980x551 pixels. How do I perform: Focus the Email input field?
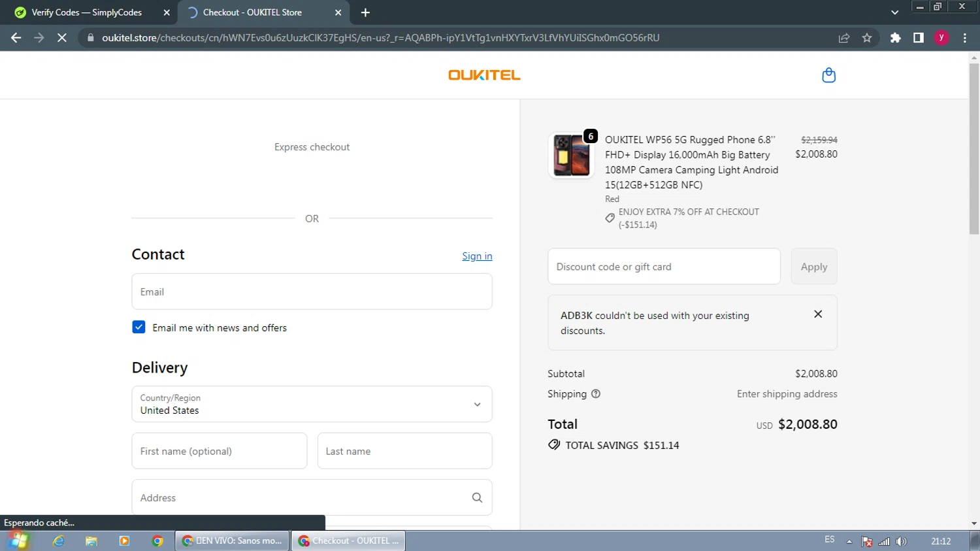[x=312, y=292]
